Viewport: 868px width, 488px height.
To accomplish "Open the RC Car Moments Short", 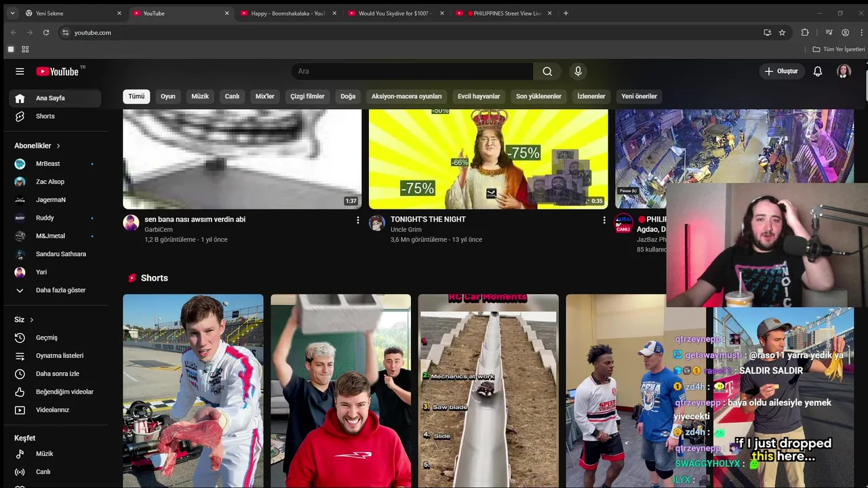I will [488, 391].
